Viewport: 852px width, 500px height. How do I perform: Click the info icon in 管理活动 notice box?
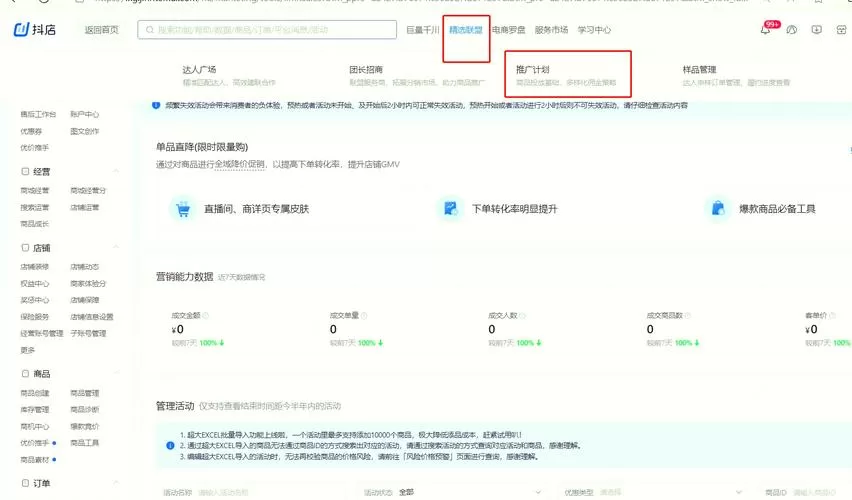(170, 446)
